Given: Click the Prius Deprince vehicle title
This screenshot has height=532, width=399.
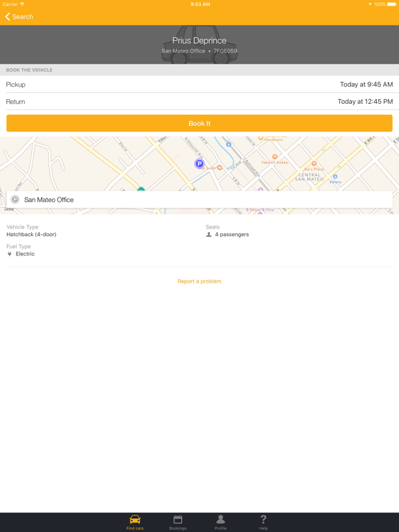Looking at the screenshot, I should [199, 40].
